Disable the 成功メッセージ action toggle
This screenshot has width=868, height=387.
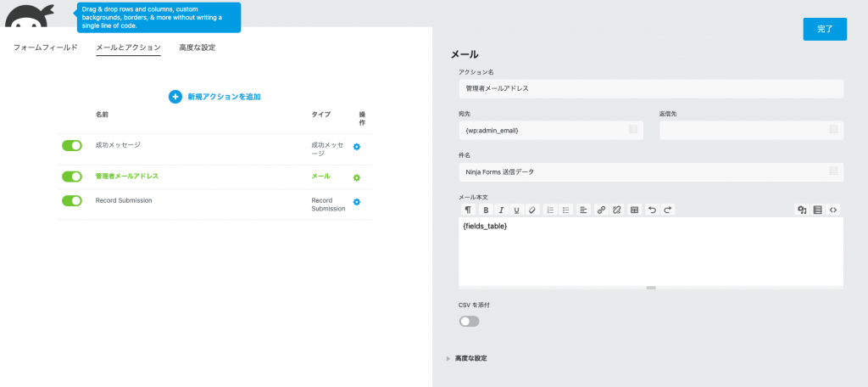[72, 146]
